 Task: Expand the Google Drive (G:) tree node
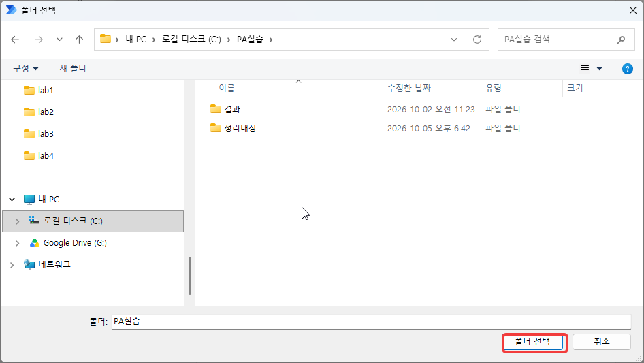pyautogui.click(x=17, y=243)
